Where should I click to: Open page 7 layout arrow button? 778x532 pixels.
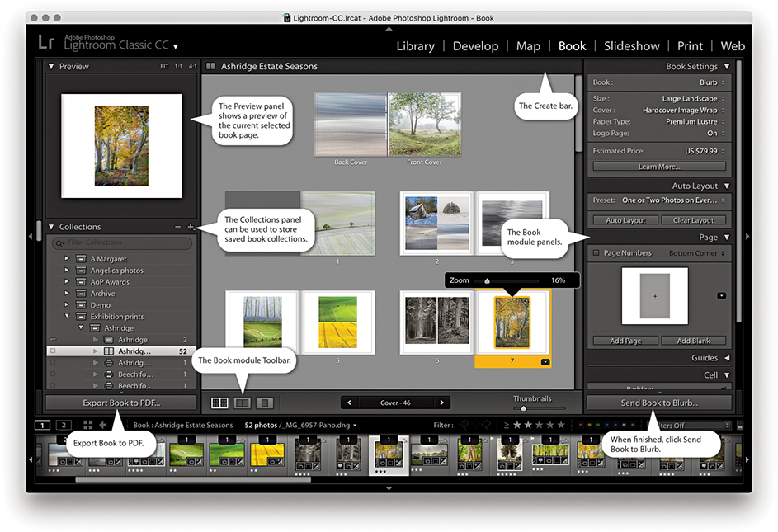pos(545,362)
